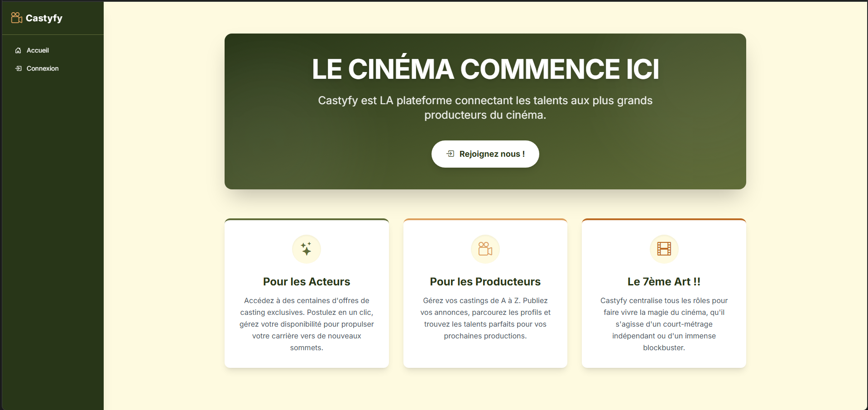868x410 pixels.
Task: Click the login arrow icon beside Connexion
Action: click(18, 68)
